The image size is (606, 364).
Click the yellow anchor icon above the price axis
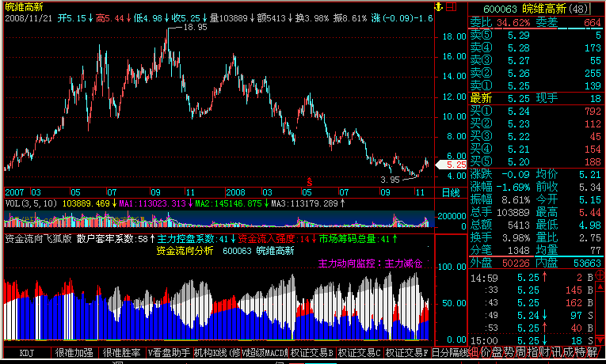click(439, 6)
